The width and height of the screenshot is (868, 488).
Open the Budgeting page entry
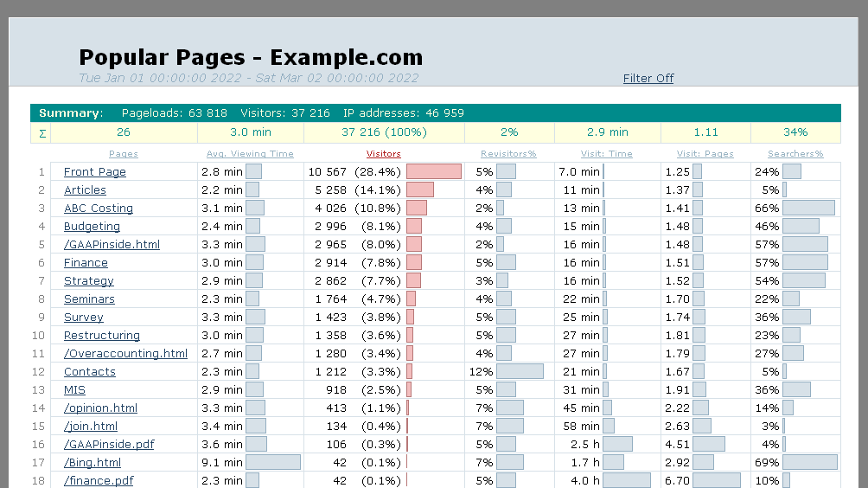(92, 227)
